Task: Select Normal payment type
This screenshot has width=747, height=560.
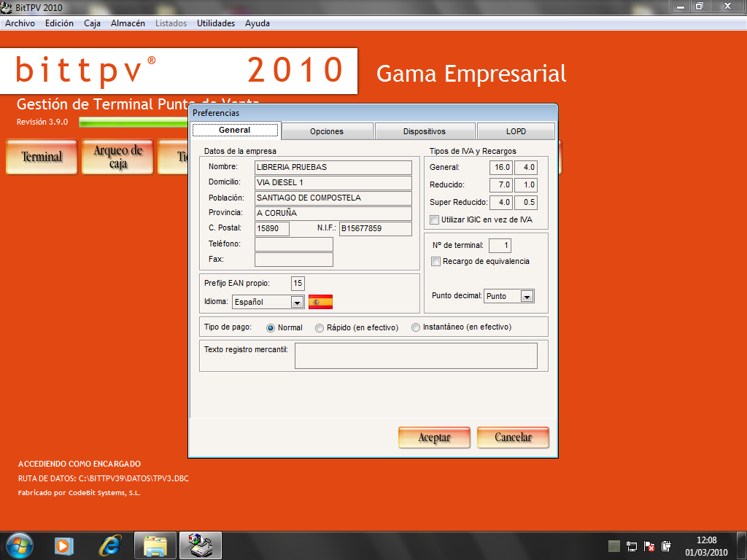Action: coord(271,327)
